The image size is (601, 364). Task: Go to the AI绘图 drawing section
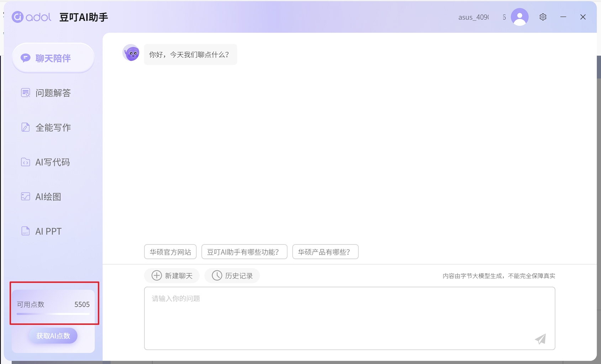point(41,196)
